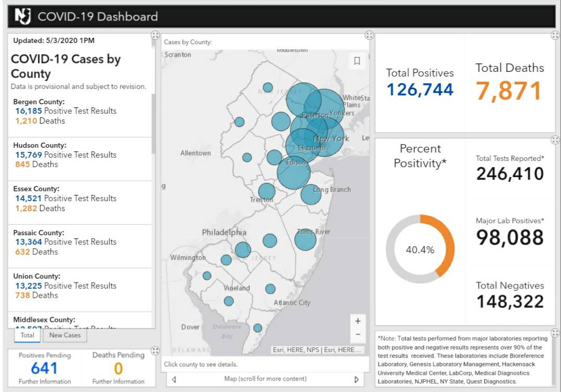The height and width of the screenshot is (392, 561).
Task: Select the Toms River county bubble
Action: [305, 239]
